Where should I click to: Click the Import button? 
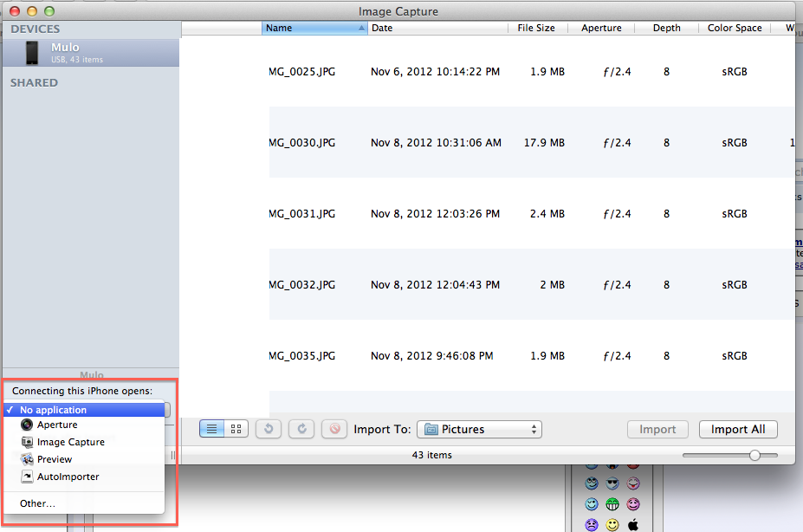click(657, 429)
